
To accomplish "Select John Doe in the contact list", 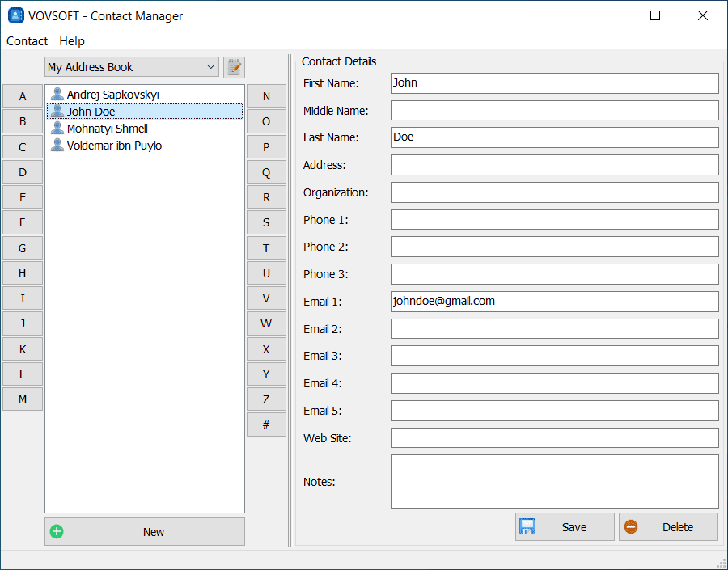I will 91,112.
